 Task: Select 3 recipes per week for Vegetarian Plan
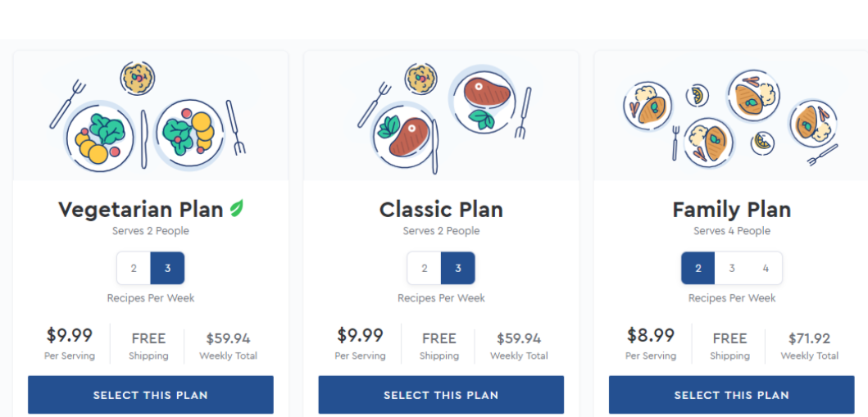coord(168,268)
